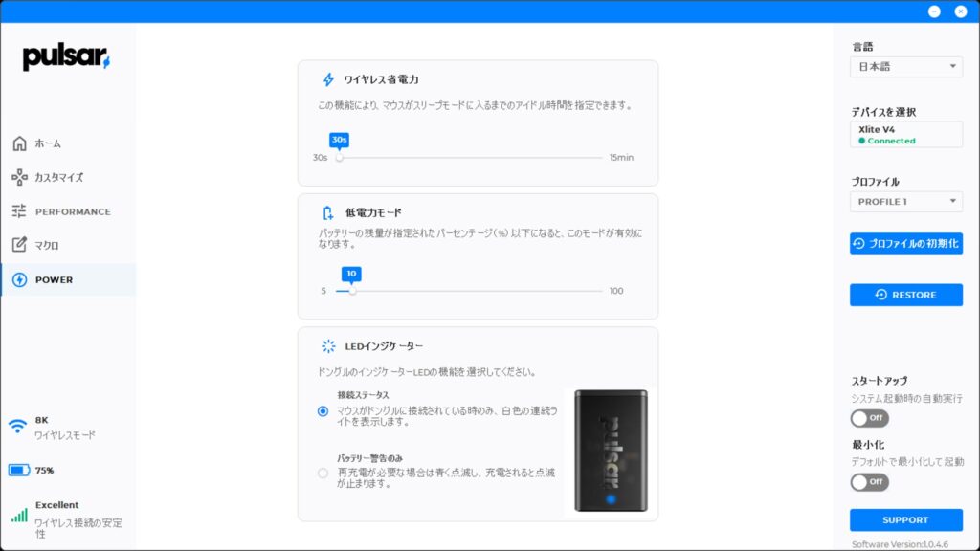Click the 30s slider value tooltip
The height and width of the screenshot is (551, 980).
(x=340, y=140)
